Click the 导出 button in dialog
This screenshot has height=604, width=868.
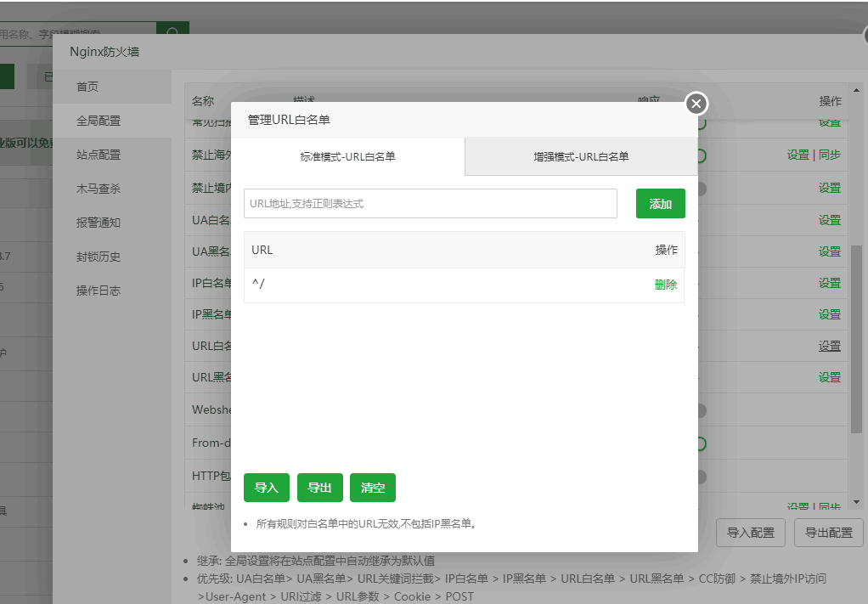pyautogui.click(x=319, y=487)
